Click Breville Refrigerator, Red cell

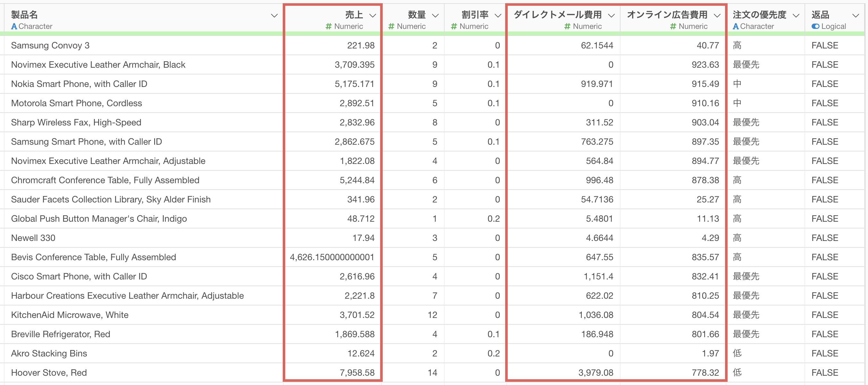point(61,334)
